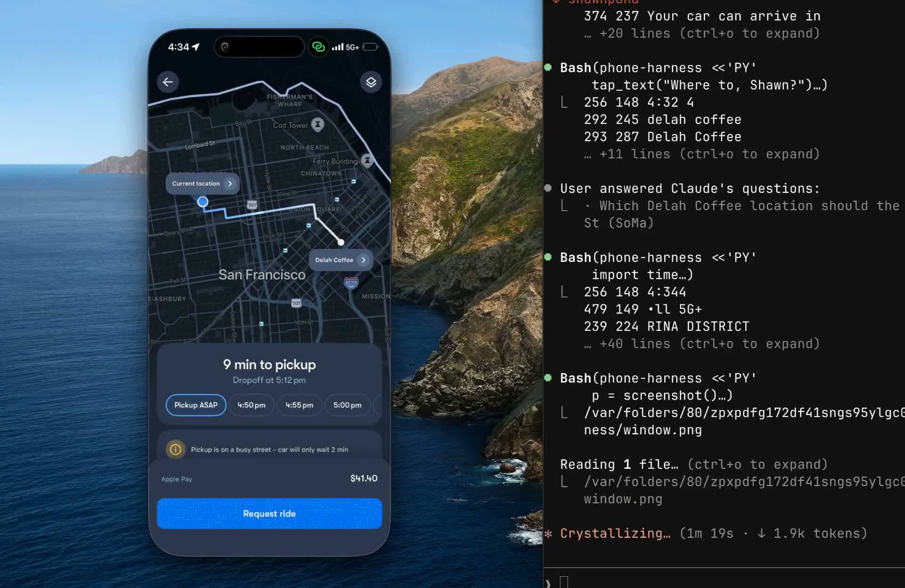This screenshot has width=905, height=588.
Task: Tap the Ferry Building landmark pin
Action: click(367, 160)
